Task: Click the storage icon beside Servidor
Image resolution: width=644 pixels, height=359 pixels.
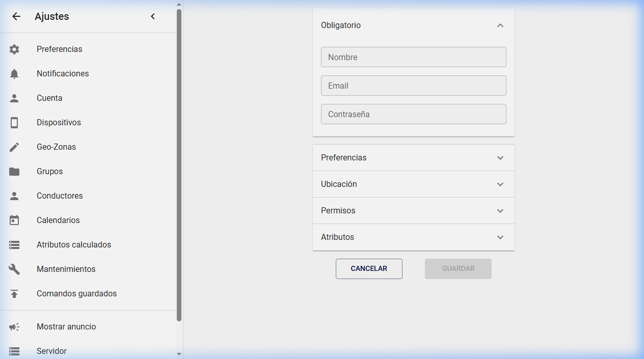Action: click(14, 351)
